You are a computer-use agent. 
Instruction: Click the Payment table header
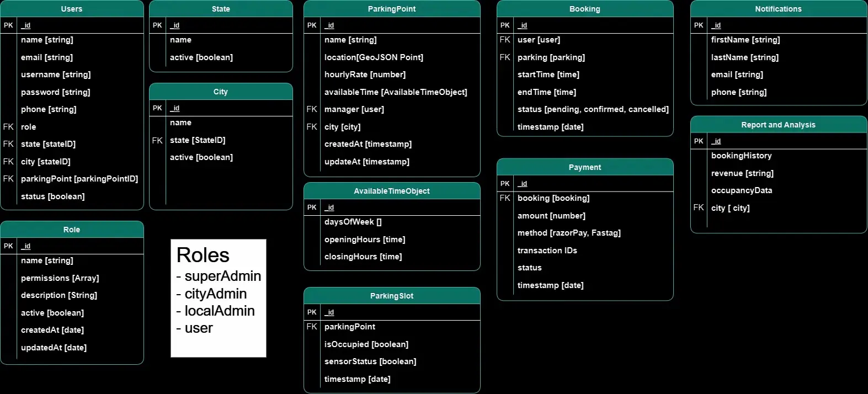point(585,167)
